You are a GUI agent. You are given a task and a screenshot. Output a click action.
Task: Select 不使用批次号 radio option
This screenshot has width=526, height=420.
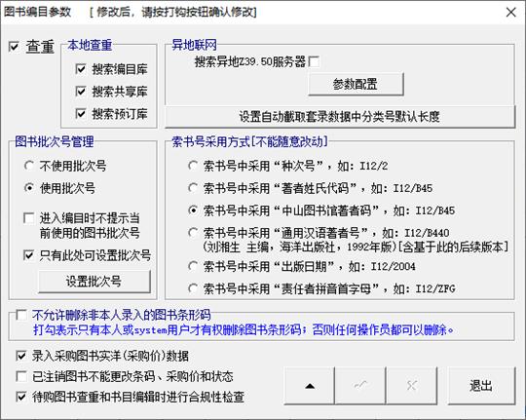(x=29, y=166)
